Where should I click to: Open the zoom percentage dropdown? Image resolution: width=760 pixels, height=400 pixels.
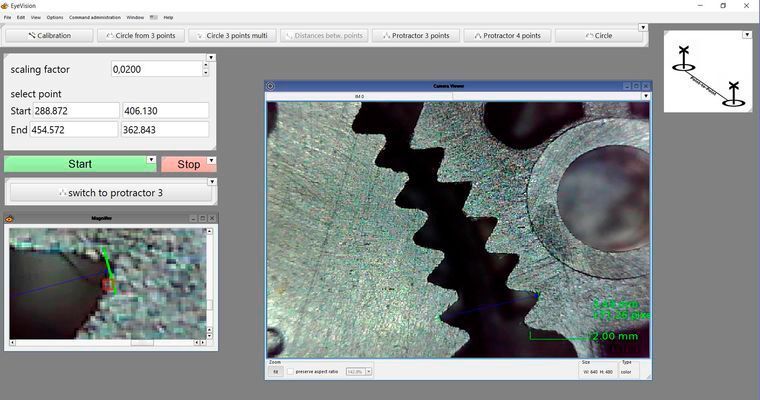(369, 372)
